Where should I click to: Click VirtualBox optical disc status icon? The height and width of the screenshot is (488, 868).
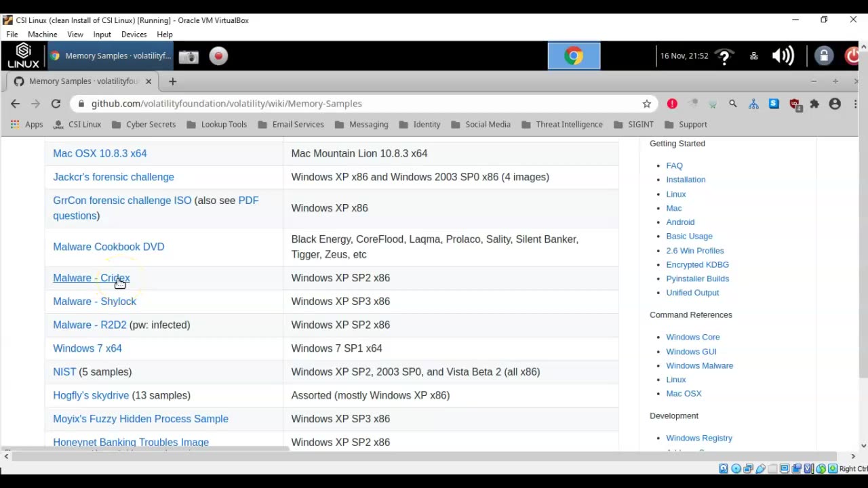click(x=736, y=468)
